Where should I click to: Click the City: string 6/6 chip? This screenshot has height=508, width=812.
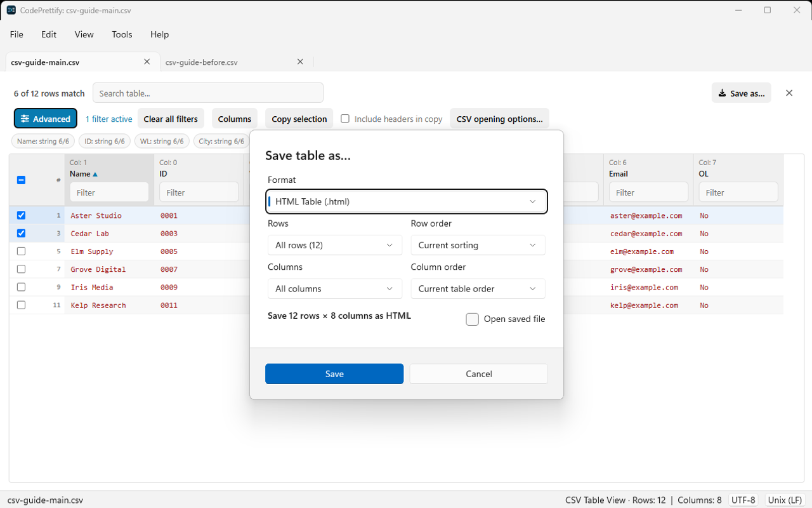pos(221,142)
